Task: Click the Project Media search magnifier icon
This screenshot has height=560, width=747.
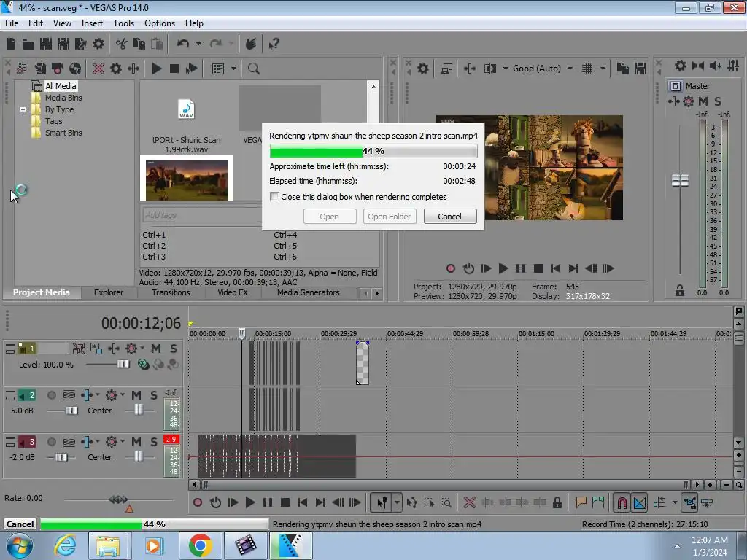Action: tap(253, 69)
